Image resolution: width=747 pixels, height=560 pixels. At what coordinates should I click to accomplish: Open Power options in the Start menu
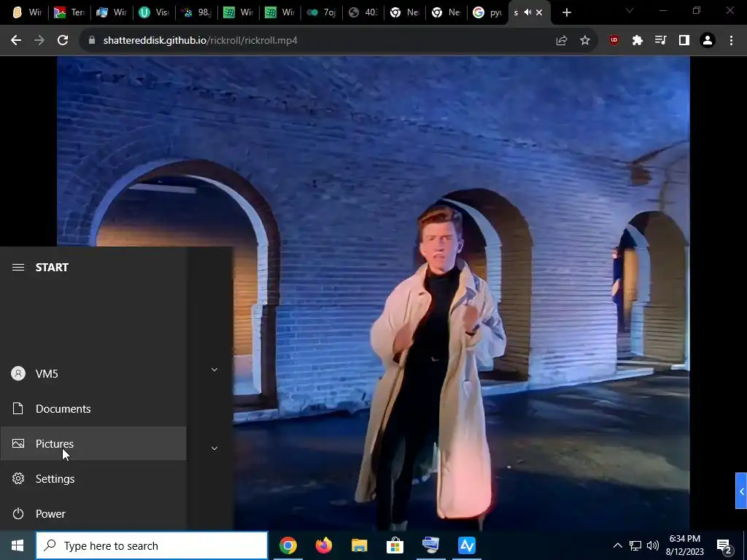click(93, 514)
